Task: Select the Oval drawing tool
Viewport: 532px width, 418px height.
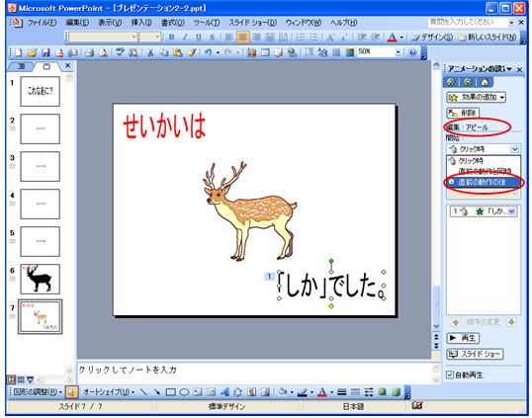Action: point(184,392)
